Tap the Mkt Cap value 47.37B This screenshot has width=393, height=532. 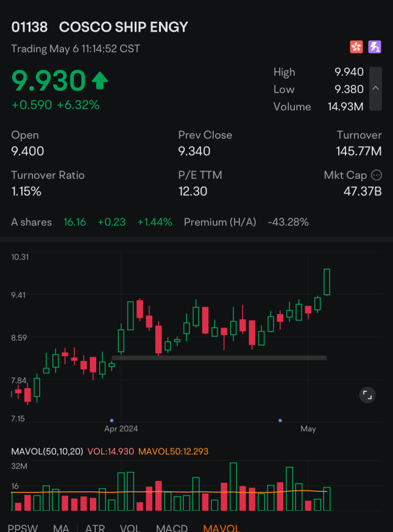click(x=363, y=191)
